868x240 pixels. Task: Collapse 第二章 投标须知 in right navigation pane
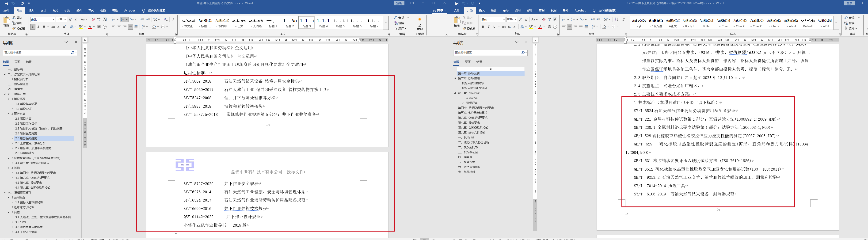coord(455,78)
